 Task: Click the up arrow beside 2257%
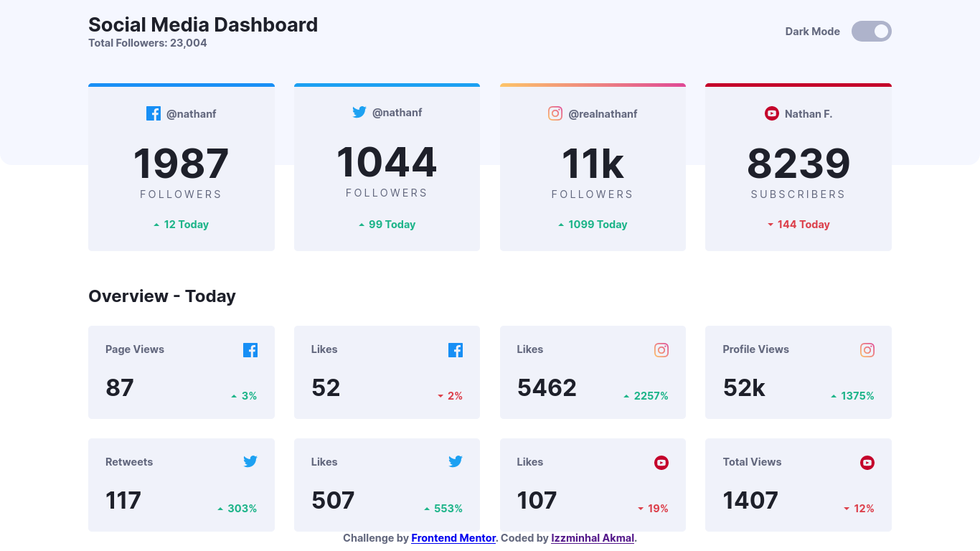coord(626,396)
